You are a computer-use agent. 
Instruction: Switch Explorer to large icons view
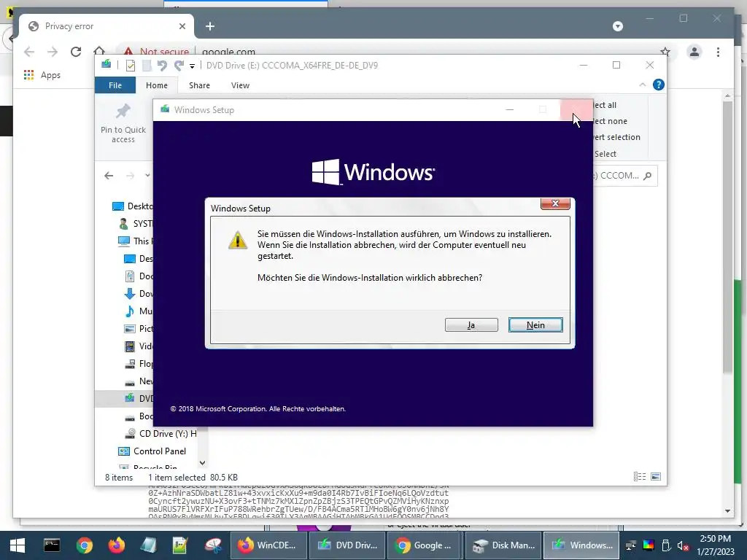tap(656, 477)
